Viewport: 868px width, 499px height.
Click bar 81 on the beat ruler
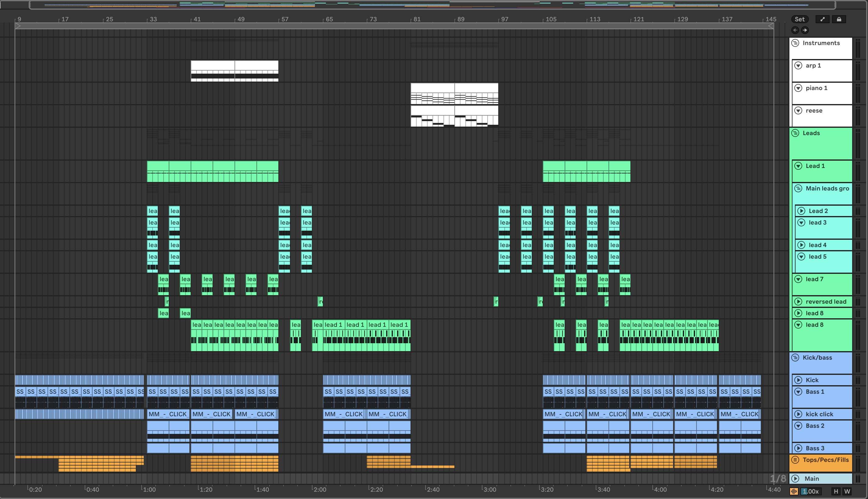coord(417,19)
